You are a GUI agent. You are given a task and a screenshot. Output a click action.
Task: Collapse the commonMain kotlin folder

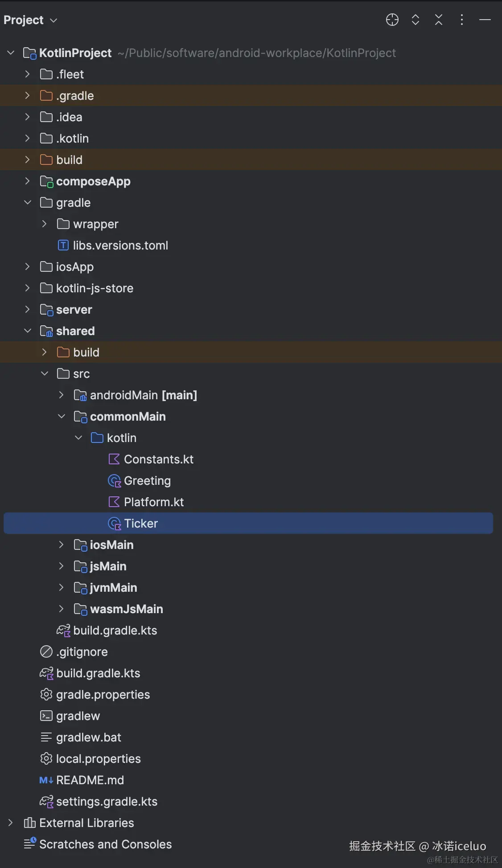[x=78, y=438]
